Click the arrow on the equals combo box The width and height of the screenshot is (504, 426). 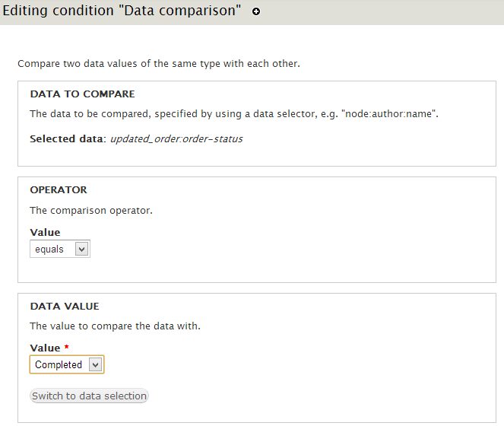82,249
